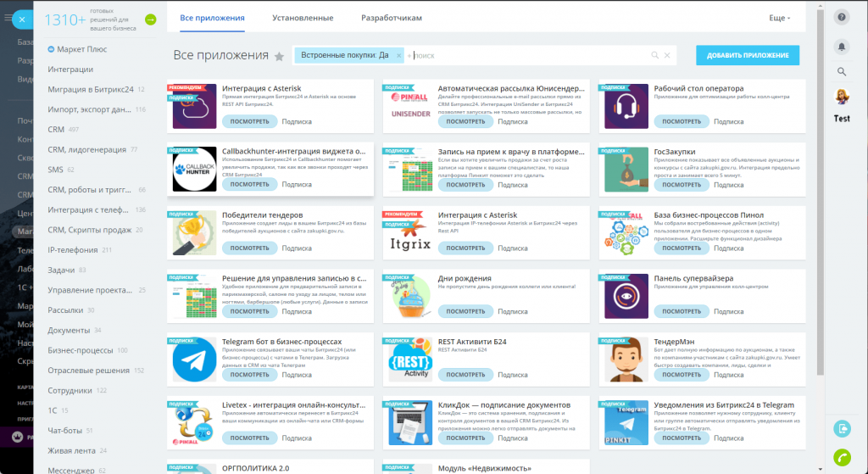
Task: Select the Чат-боты category
Action: click(x=64, y=431)
